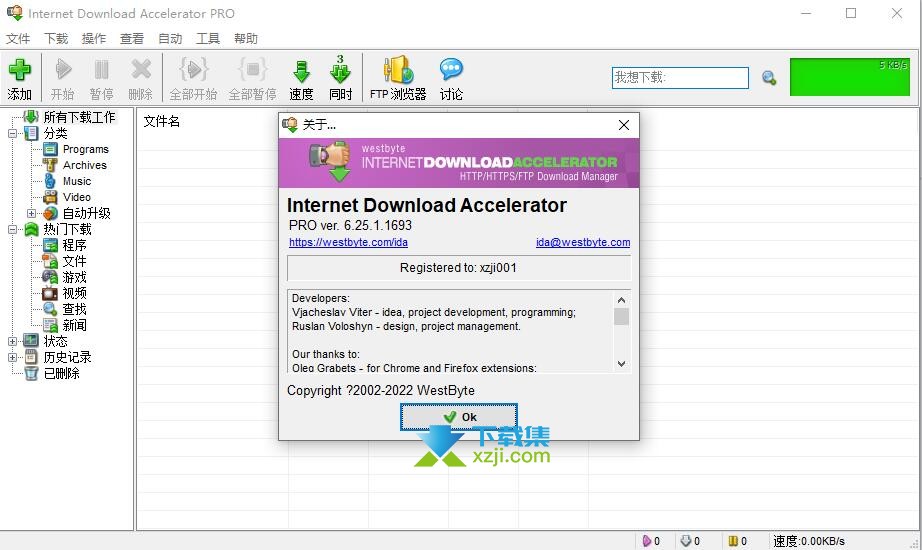Click the Pause All (全部暂停) icon
The height and width of the screenshot is (550, 922).
tap(252, 69)
